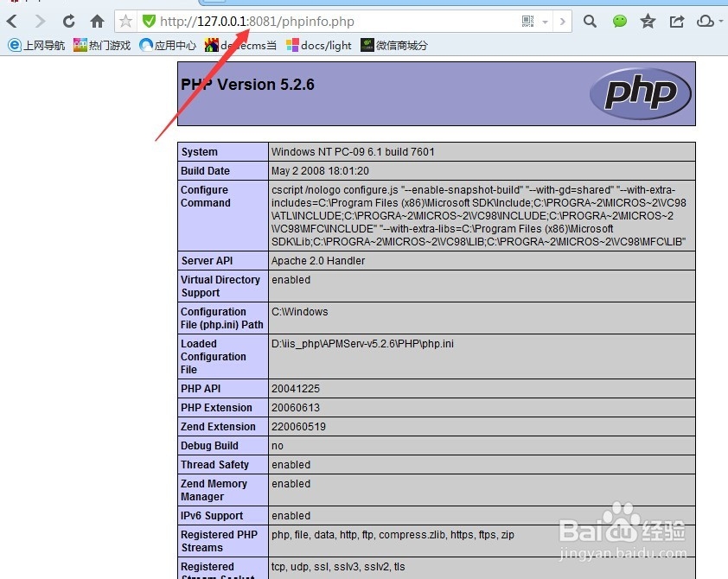728x579 pixels.
Task: Open the favorites star toolbar icon
Action: point(648,22)
